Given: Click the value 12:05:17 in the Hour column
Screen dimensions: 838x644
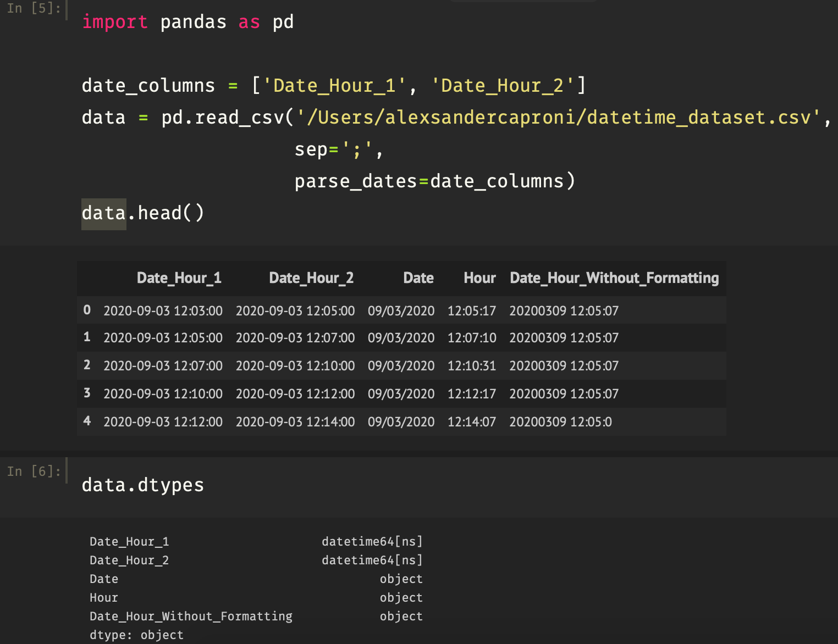Looking at the screenshot, I should pos(471,310).
